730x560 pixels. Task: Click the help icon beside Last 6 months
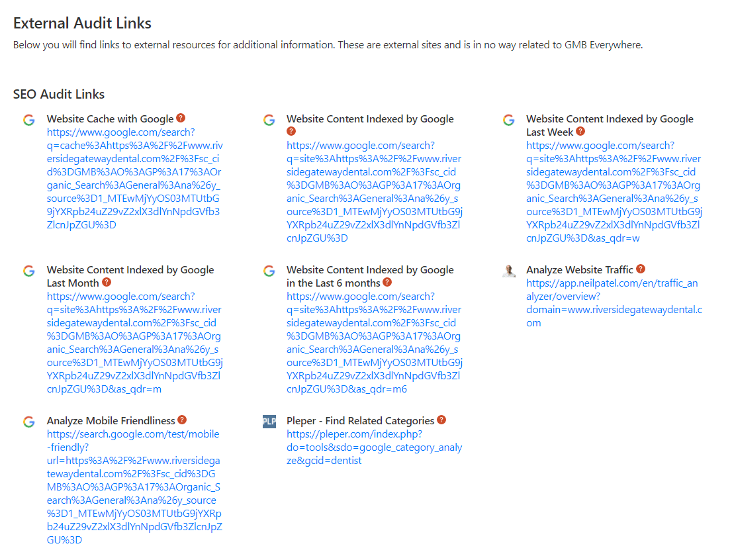click(x=387, y=283)
